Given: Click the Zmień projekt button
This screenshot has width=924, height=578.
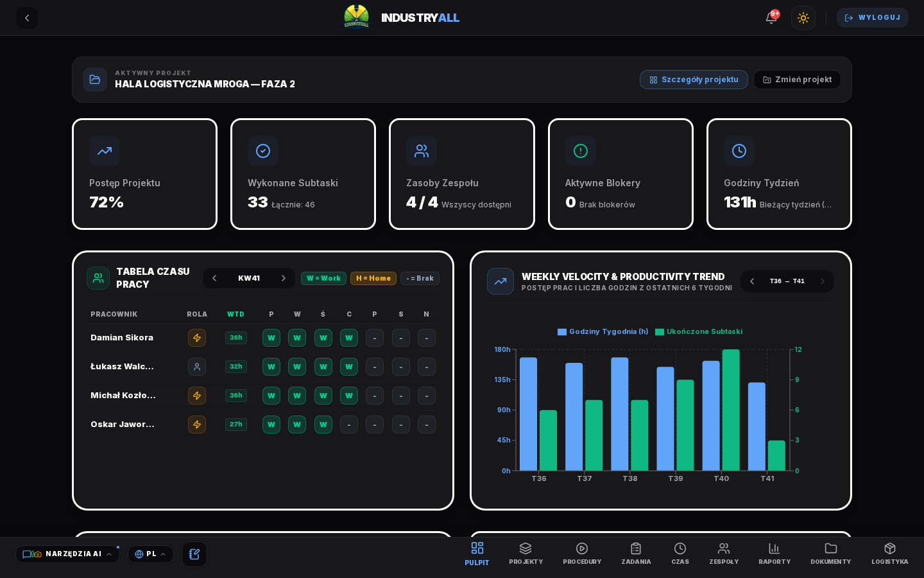Looking at the screenshot, I should coord(797,80).
